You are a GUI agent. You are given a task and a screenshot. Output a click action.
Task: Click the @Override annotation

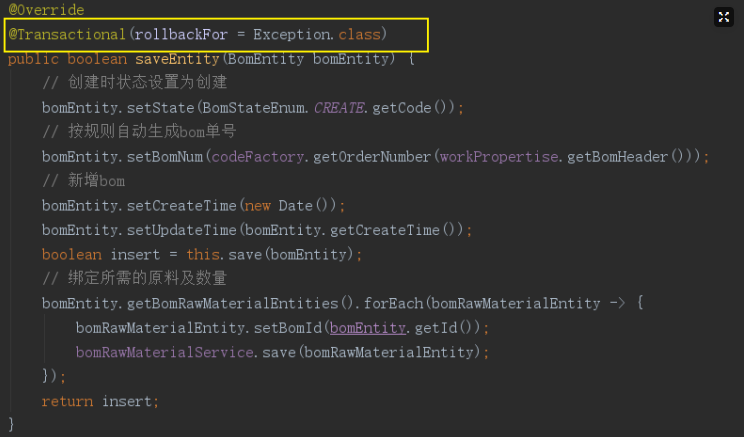(46, 10)
